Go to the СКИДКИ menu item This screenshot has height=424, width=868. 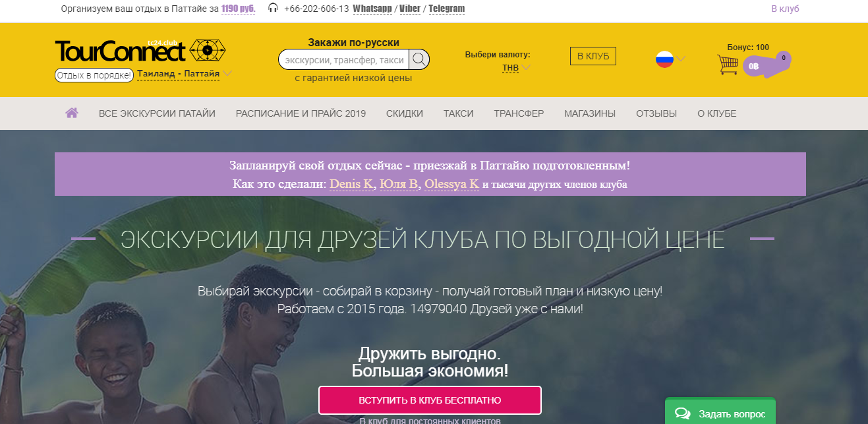point(405,113)
